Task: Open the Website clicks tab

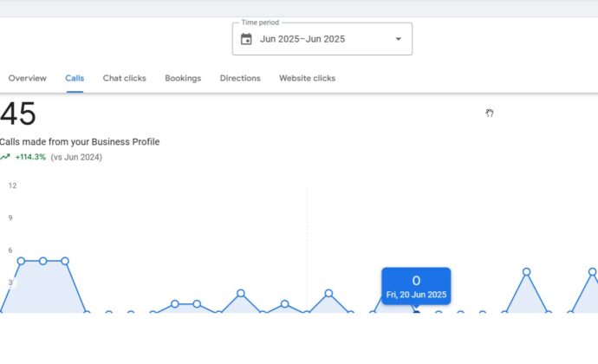Action: click(x=308, y=78)
